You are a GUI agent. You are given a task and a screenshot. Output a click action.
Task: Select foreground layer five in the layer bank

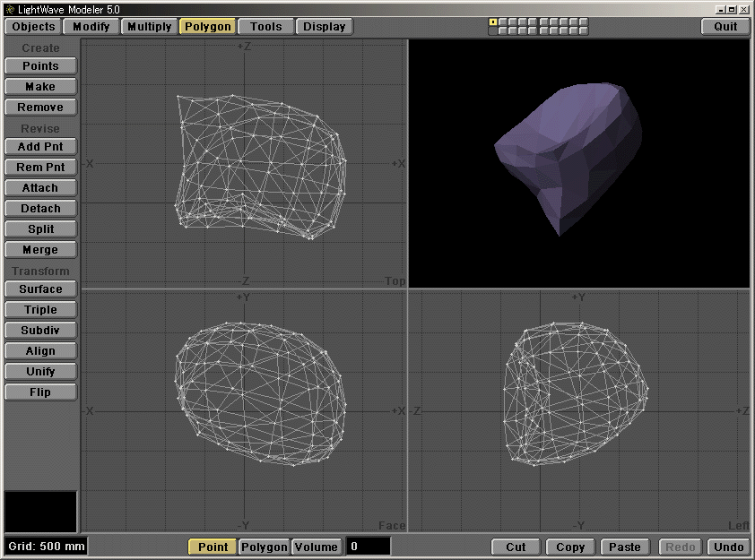532,22
